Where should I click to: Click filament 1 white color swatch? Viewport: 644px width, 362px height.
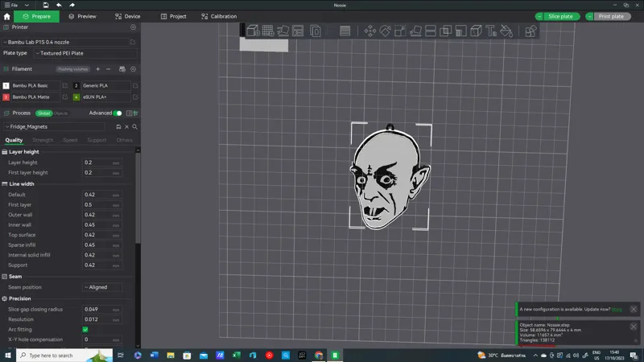(x=6, y=85)
